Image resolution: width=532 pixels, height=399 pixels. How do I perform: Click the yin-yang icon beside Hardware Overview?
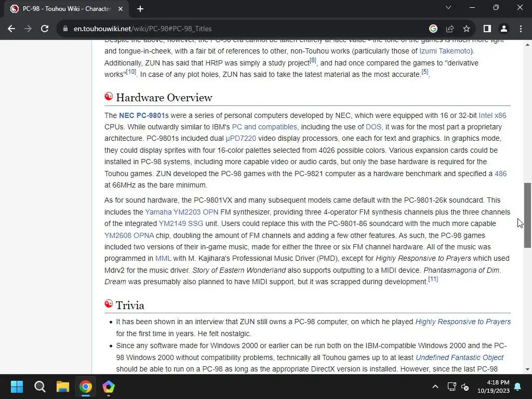click(x=109, y=96)
